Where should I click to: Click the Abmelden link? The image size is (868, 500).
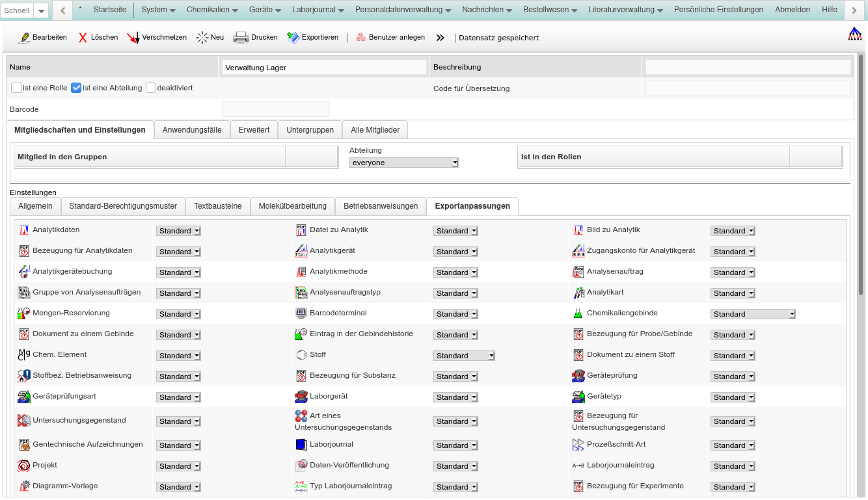(x=792, y=10)
